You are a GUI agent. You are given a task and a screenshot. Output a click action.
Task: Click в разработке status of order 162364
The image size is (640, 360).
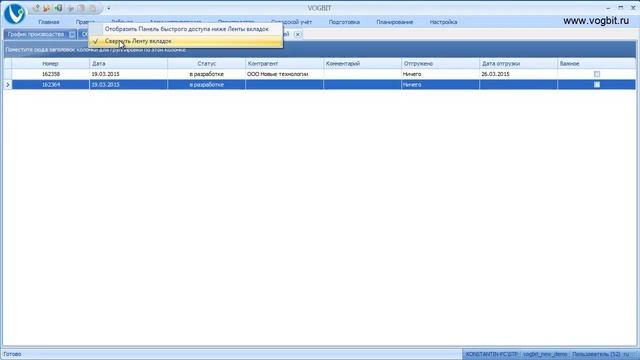coord(206,84)
